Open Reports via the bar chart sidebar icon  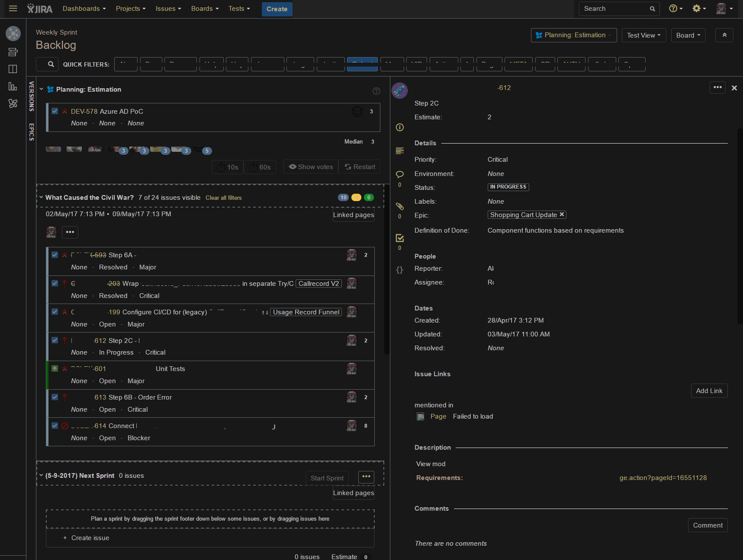[x=13, y=86]
